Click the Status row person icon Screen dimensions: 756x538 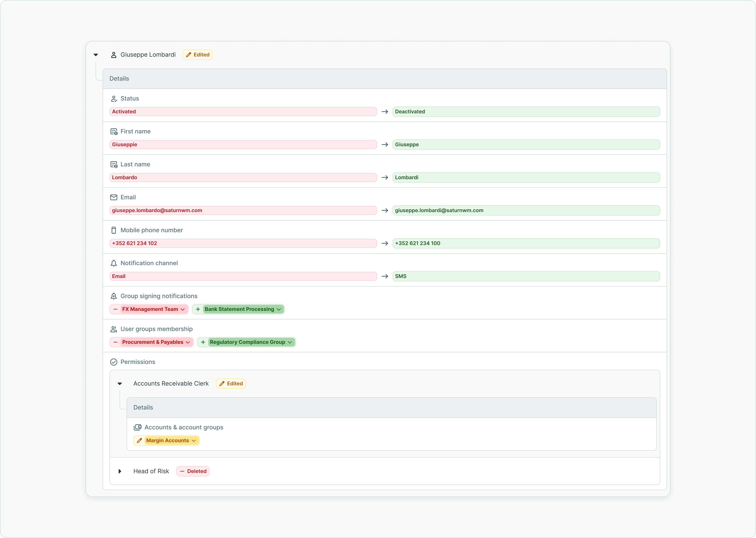[114, 99]
